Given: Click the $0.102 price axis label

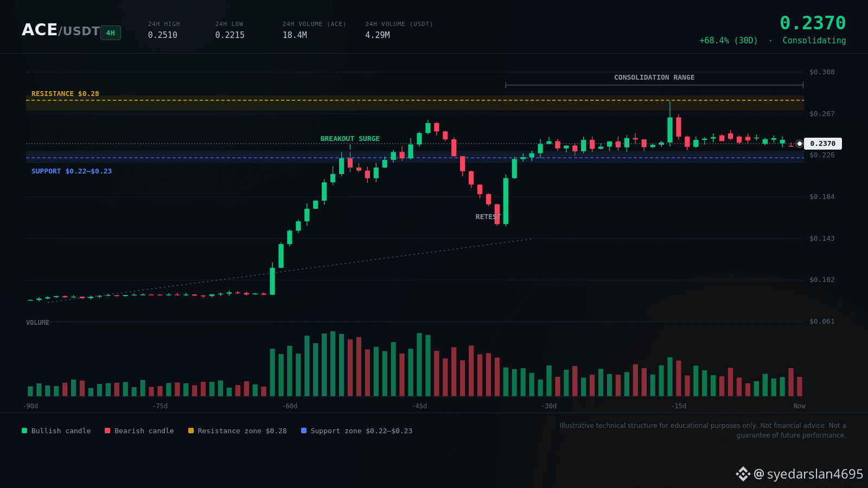Looking at the screenshot, I should pos(822,280).
